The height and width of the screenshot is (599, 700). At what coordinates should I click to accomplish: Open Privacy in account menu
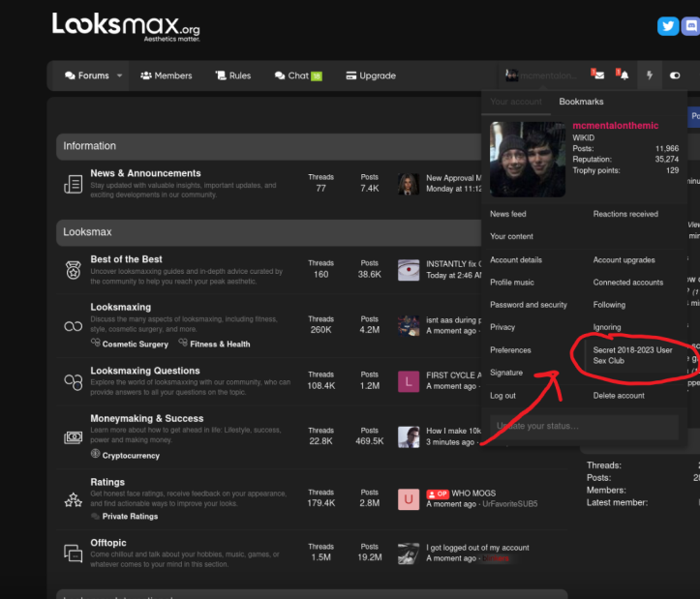(x=502, y=327)
